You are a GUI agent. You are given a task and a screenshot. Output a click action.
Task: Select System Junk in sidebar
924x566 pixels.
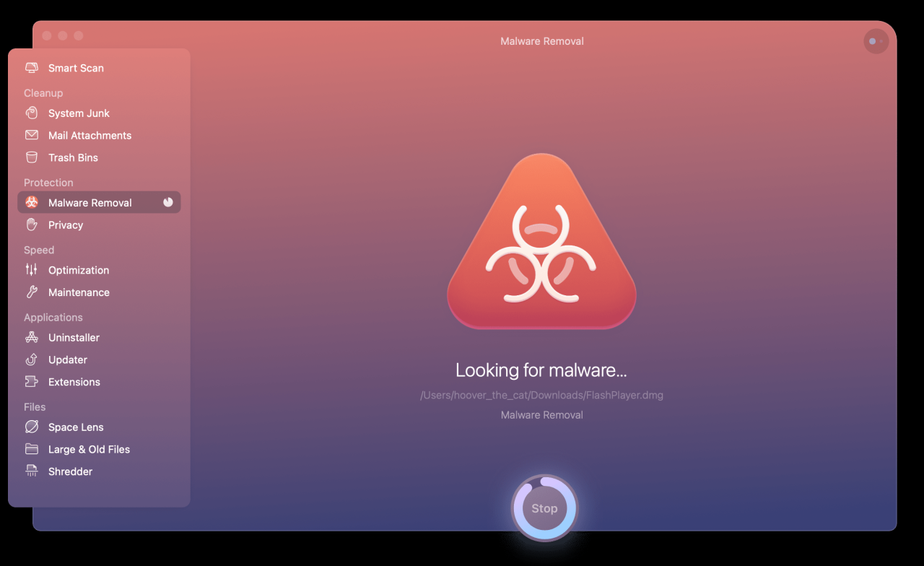click(x=99, y=113)
